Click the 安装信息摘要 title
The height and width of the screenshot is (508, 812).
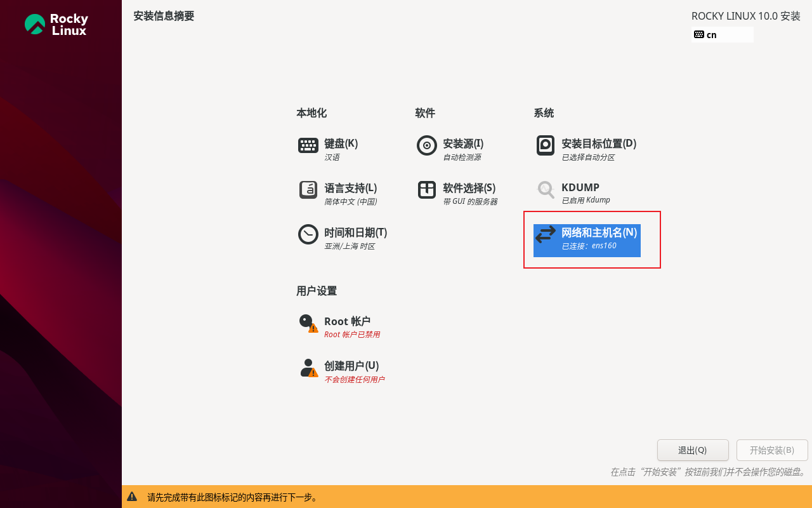164,16
